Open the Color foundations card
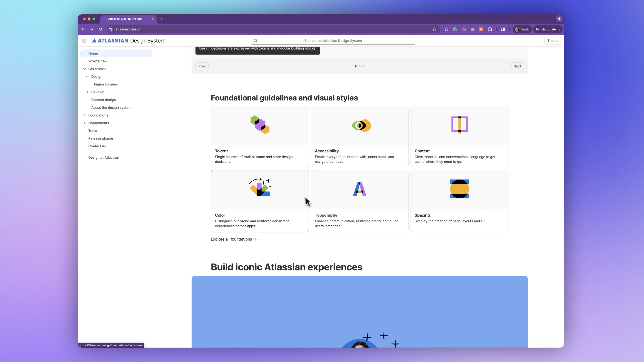Image resolution: width=644 pixels, height=362 pixels. pyautogui.click(x=259, y=201)
